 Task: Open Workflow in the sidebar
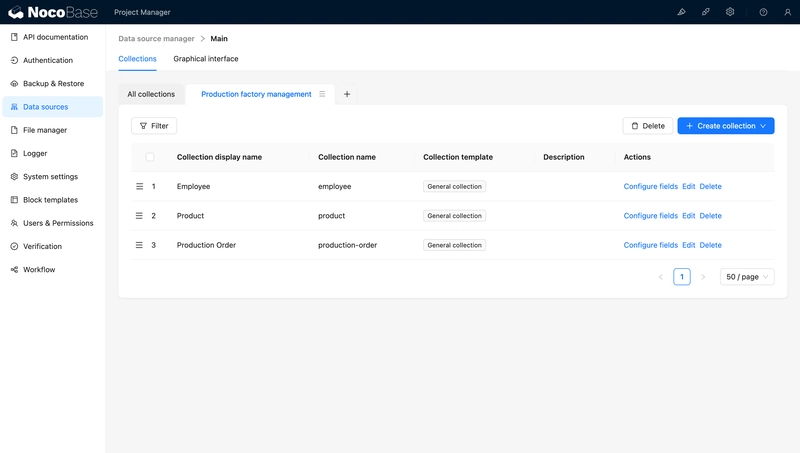coord(39,270)
